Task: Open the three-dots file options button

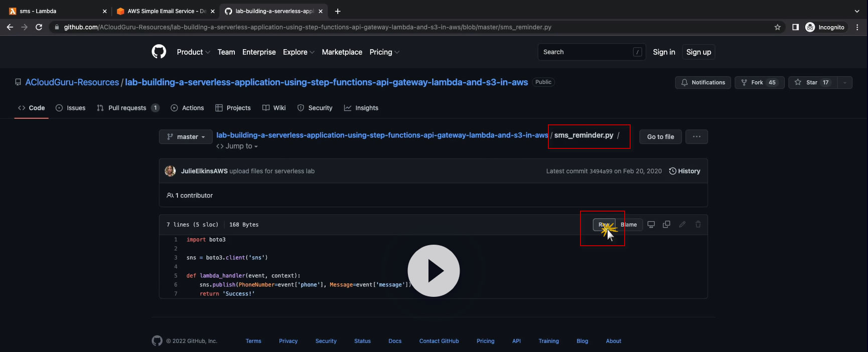Action: (697, 136)
